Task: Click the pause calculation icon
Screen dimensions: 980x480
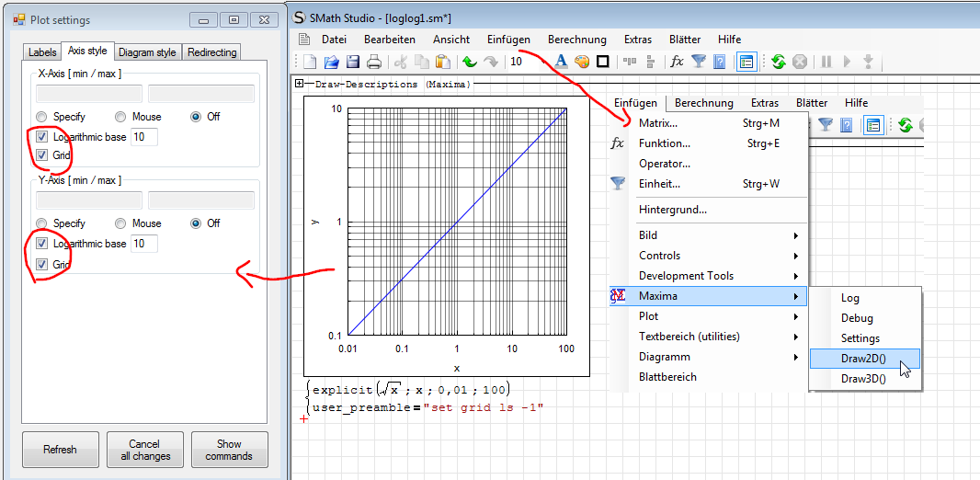Action: (x=826, y=62)
